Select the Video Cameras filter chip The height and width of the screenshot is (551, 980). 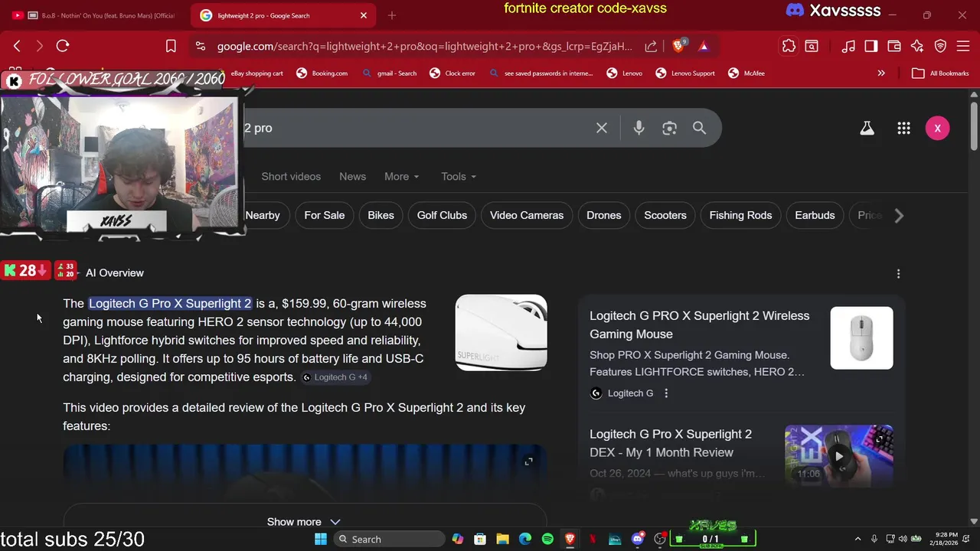(527, 215)
